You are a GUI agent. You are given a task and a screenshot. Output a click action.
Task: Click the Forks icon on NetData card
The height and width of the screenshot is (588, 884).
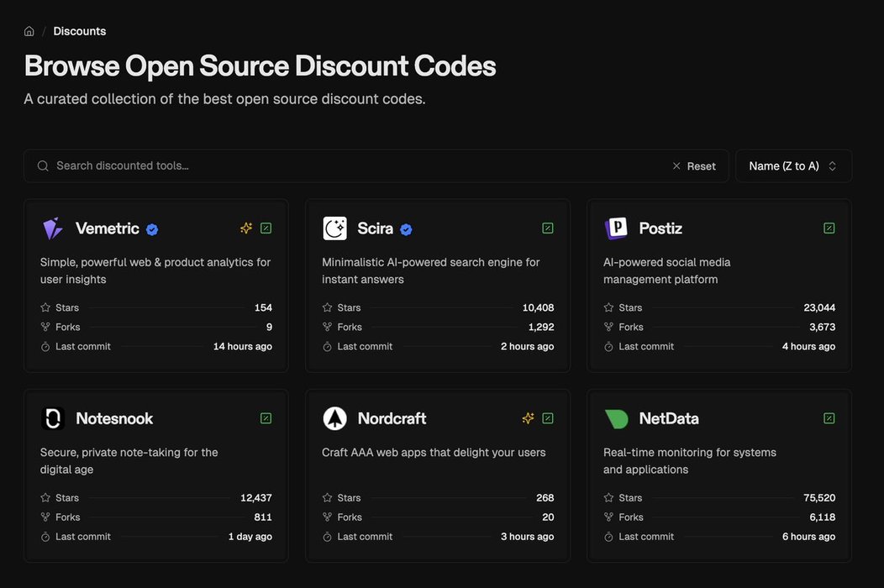608,517
